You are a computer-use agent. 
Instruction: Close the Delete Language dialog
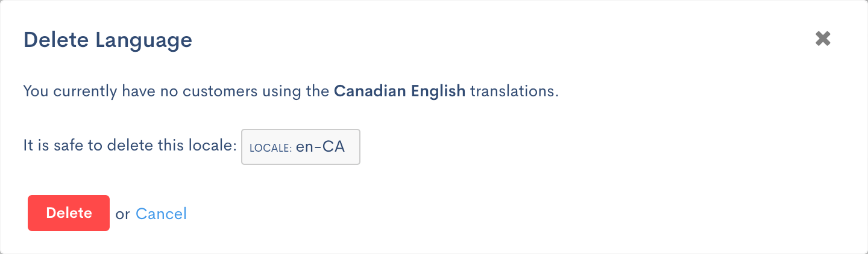pos(823,39)
